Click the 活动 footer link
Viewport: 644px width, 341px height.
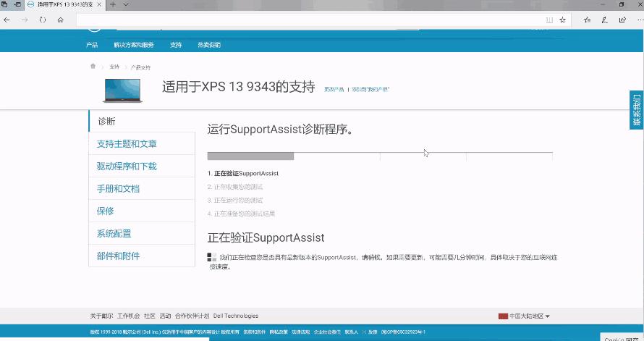165,316
